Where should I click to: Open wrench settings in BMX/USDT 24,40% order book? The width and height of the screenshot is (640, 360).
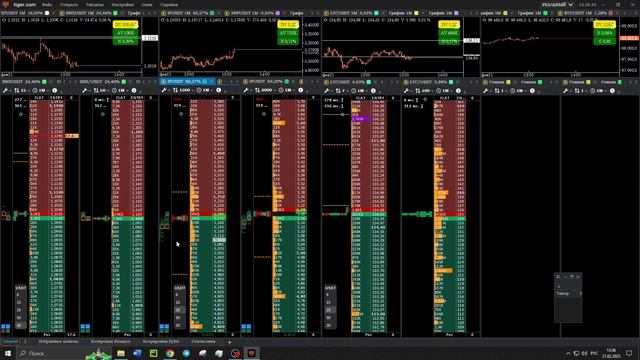pyautogui.click(x=84, y=90)
